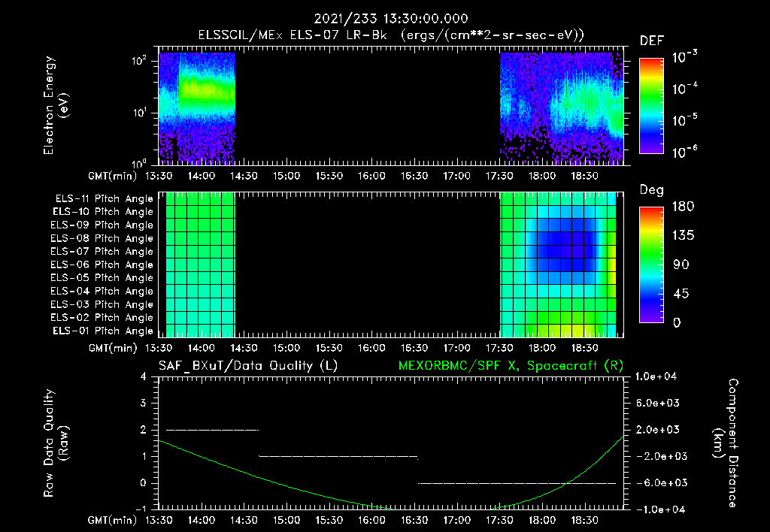Click the "Raw Data Quality (Raw)" axis label
Viewport: 770px width, 532px height.
[x=56, y=443]
